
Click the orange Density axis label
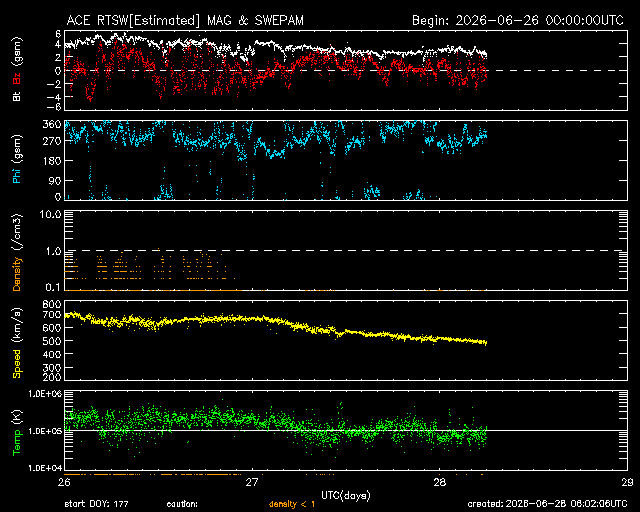[x=17, y=274]
